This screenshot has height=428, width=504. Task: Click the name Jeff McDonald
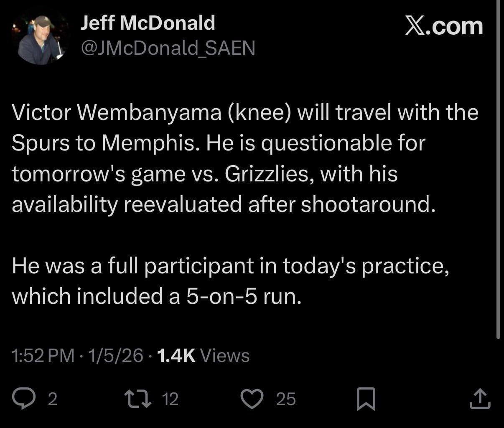click(x=148, y=23)
